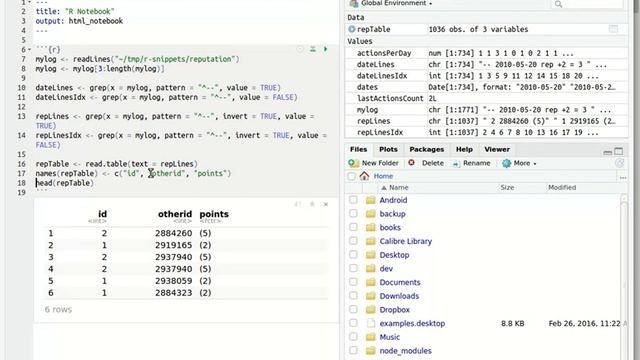Check the Documents folder checkbox
Image resolution: width=640 pixels, height=360 pixels.
coord(353,282)
